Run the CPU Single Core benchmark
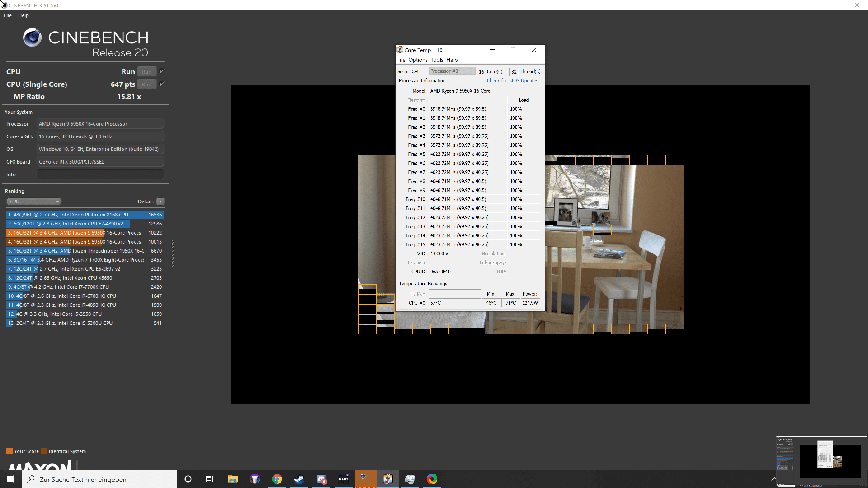Viewport: 868px width, 488px height. tap(146, 84)
